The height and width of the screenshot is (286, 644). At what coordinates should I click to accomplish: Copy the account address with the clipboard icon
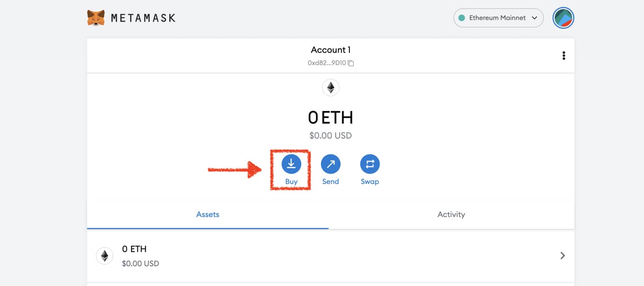click(351, 63)
